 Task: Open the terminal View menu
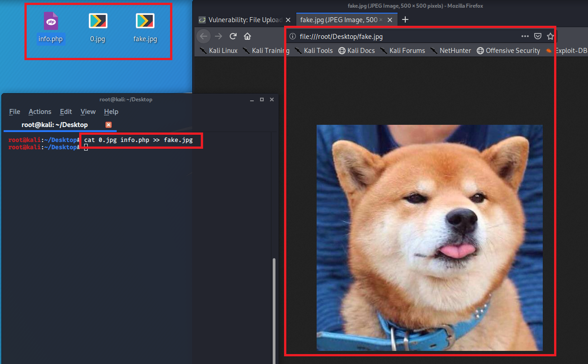pyautogui.click(x=88, y=112)
